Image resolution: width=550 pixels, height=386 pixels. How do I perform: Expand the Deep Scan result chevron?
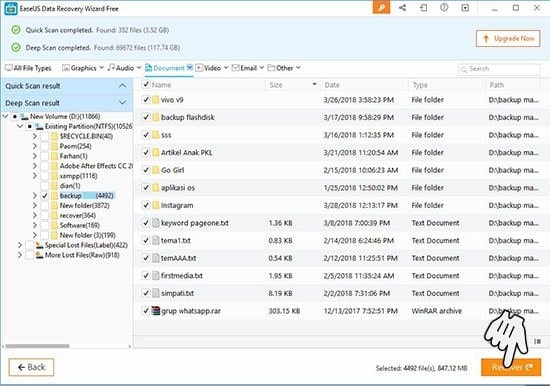tap(122, 102)
